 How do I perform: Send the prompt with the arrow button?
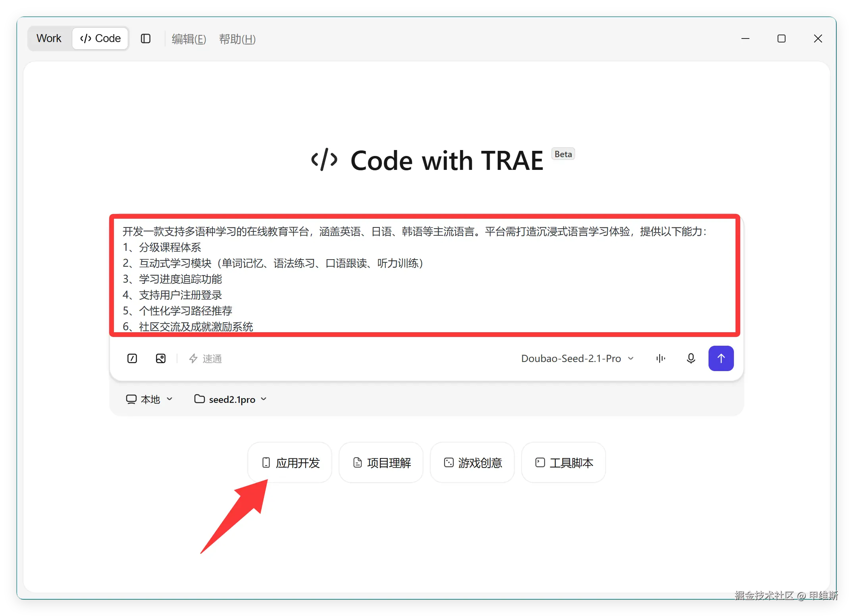[x=721, y=358]
